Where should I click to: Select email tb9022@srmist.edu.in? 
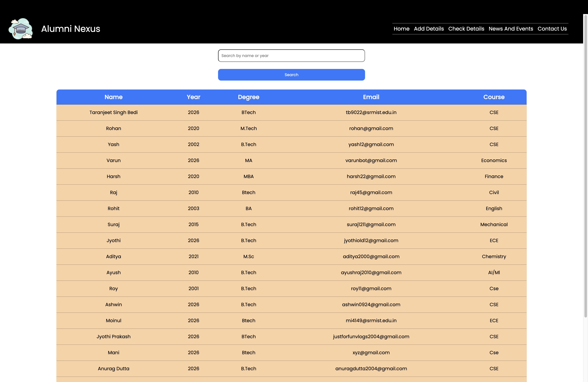[371, 112]
